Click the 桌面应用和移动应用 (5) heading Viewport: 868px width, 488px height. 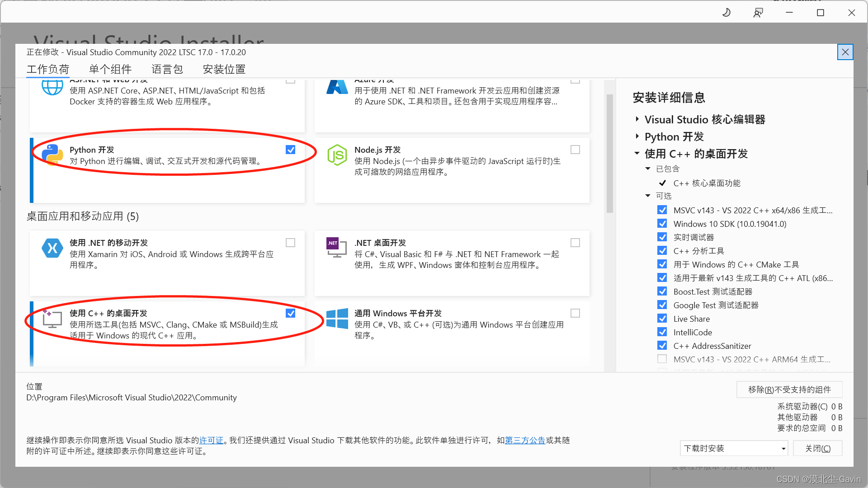point(83,216)
